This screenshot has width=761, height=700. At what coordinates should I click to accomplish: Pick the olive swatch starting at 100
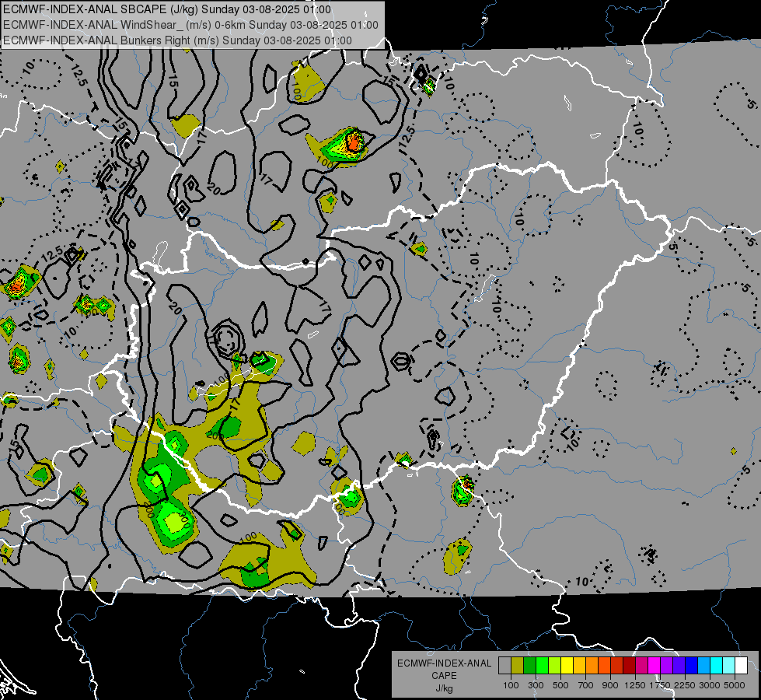coord(518,666)
